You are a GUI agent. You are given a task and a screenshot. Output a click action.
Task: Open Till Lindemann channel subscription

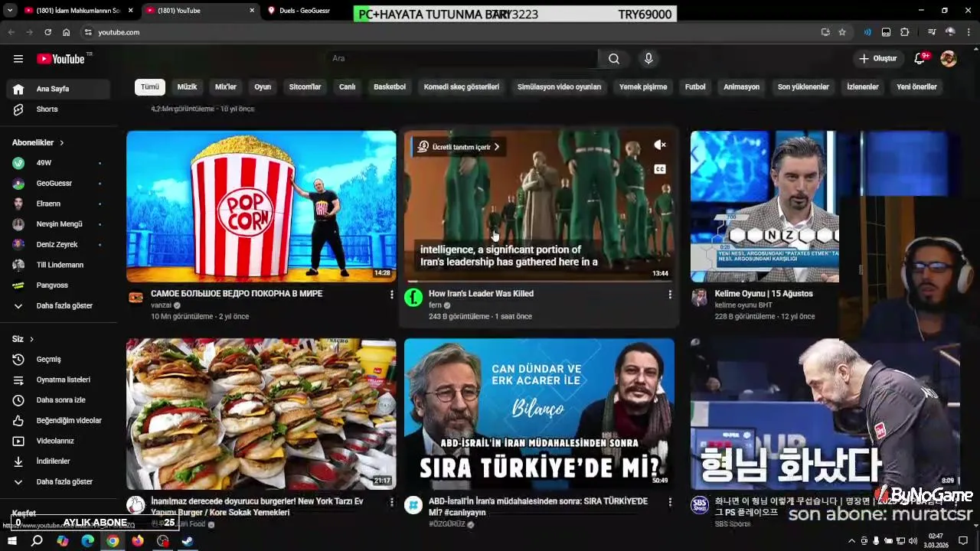click(x=60, y=265)
